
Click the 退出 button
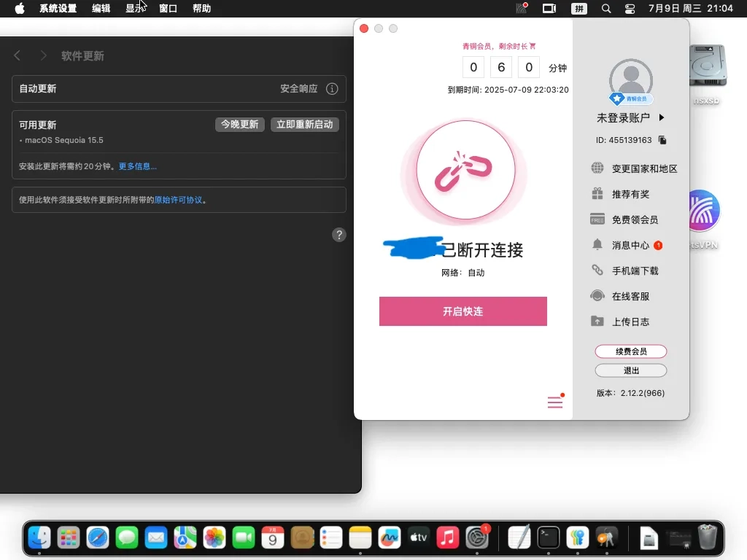point(631,370)
